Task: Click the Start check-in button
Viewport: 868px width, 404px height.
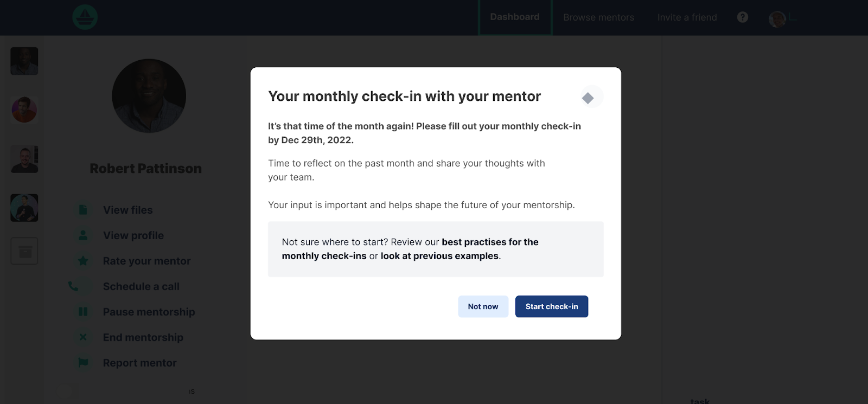Action: click(x=552, y=306)
